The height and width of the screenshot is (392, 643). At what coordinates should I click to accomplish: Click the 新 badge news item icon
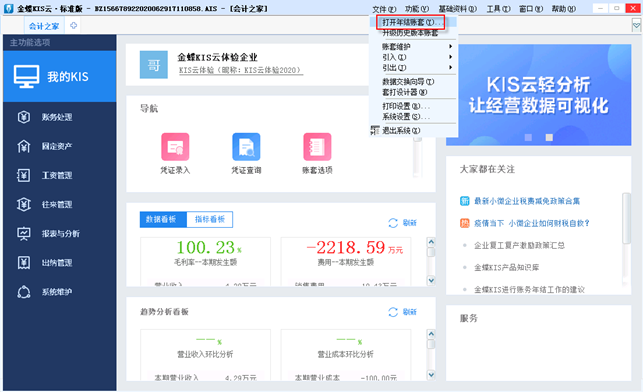[464, 201]
